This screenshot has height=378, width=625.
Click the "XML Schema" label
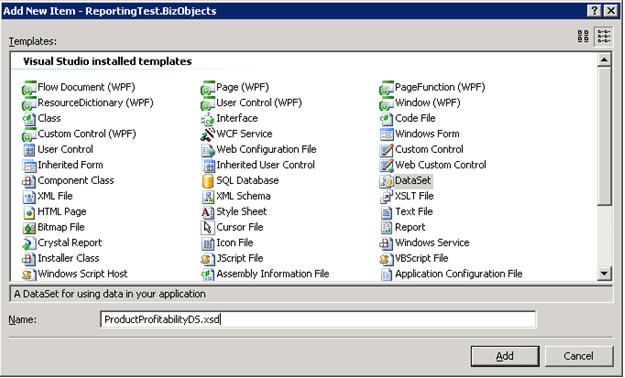coord(244,196)
